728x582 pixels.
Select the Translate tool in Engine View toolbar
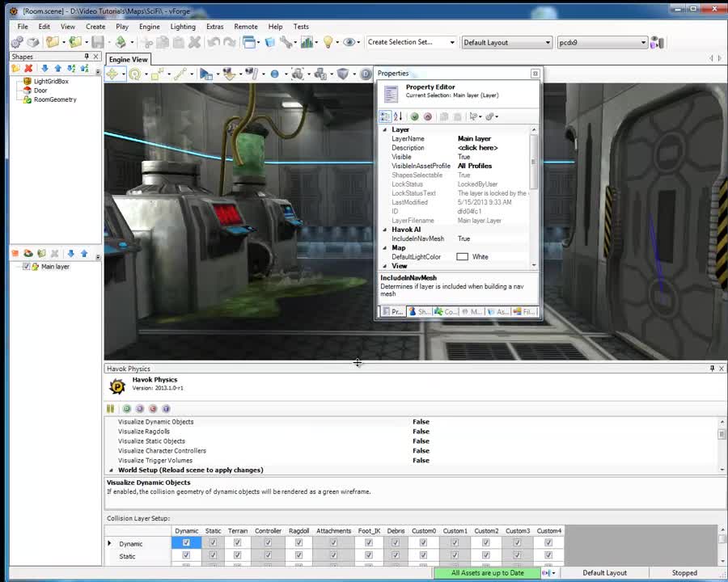tap(113, 74)
